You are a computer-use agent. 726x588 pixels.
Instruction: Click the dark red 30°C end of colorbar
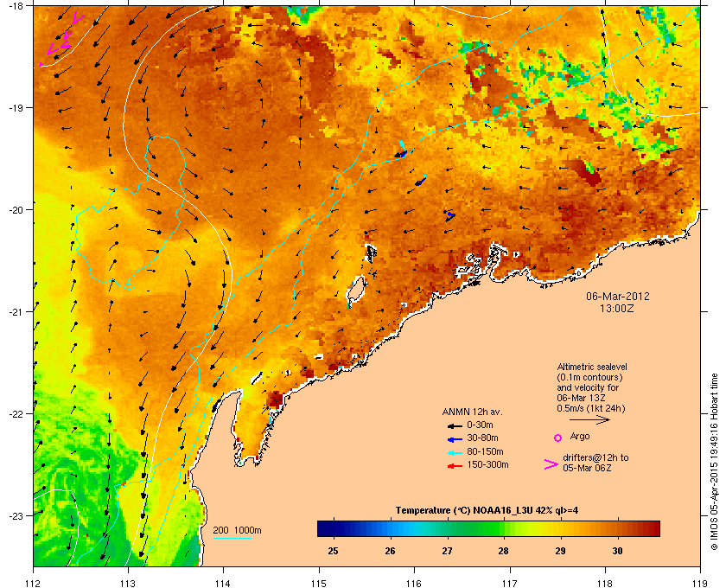653,528
